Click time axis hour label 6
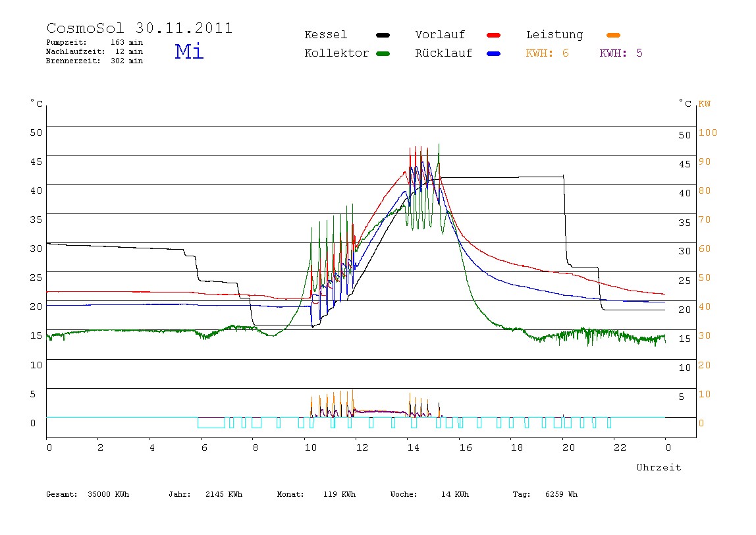This screenshot has height=535, width=756. click(204, 447)
